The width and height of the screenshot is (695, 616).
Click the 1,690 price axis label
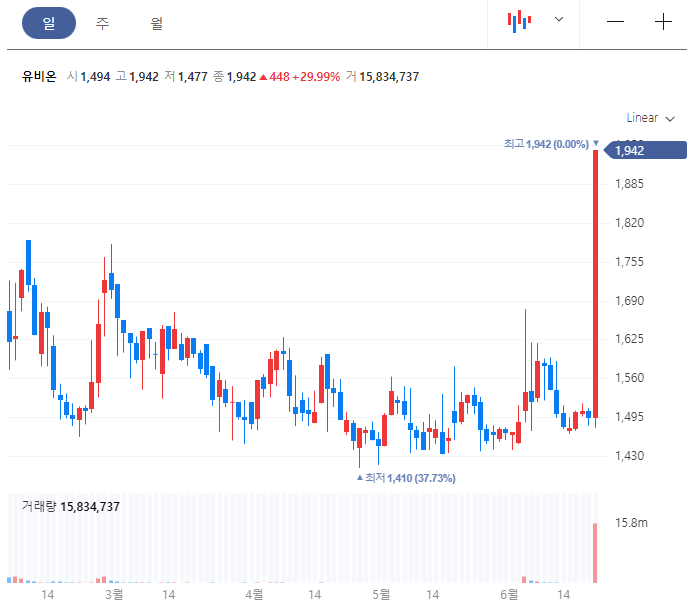(x=629, y=300)
